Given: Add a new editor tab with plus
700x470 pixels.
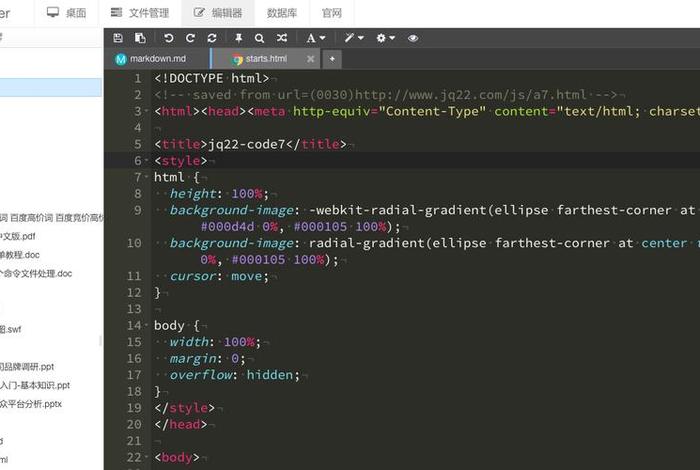Looking at the screenshot, I should (332, 59).
